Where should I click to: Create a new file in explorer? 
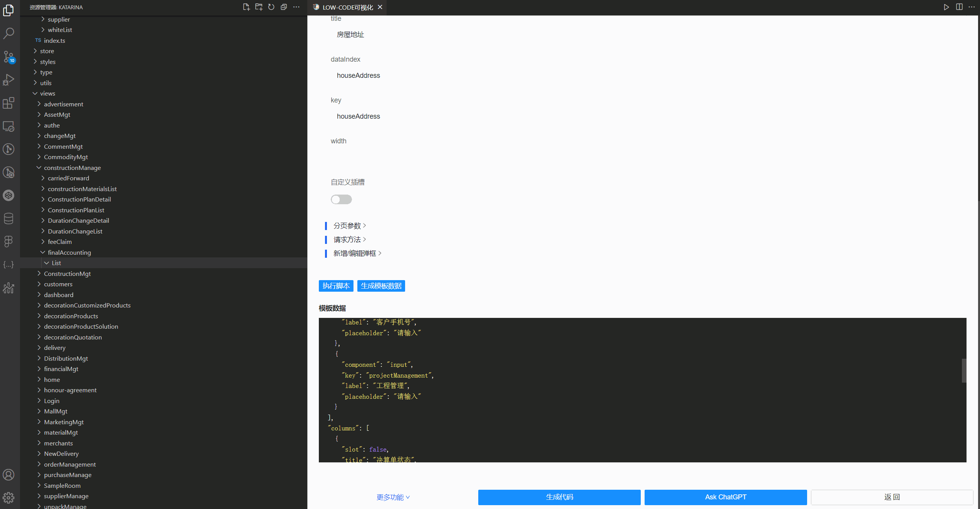tap(246, 7)
